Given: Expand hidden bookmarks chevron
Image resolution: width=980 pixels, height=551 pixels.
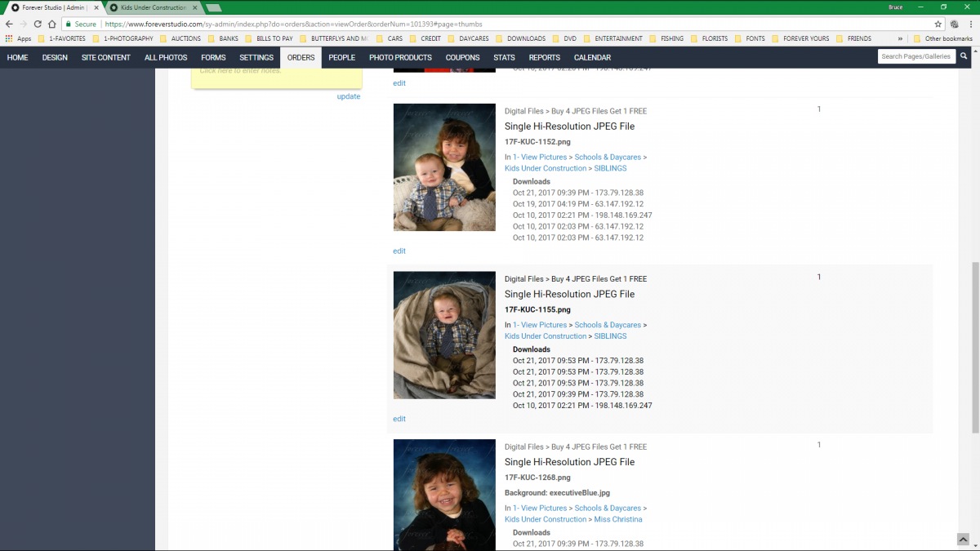Looking at the screenshot, I should point(900,38).
